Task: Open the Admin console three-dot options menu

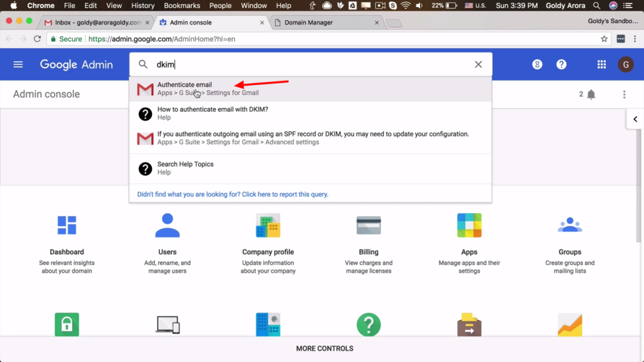Action: coord(624,94)
